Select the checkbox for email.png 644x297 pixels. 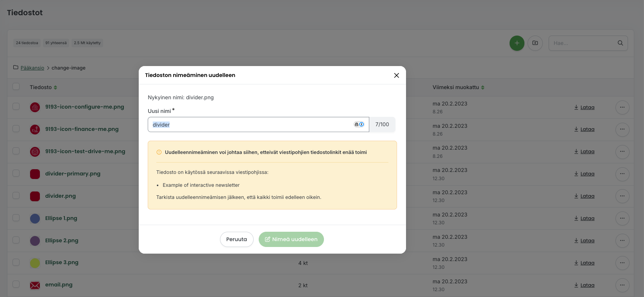(16, 284)
